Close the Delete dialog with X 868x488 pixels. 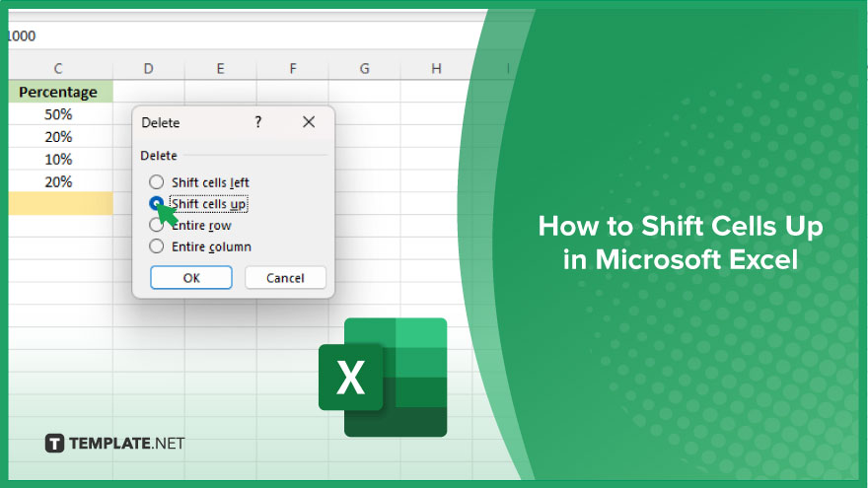309,122
